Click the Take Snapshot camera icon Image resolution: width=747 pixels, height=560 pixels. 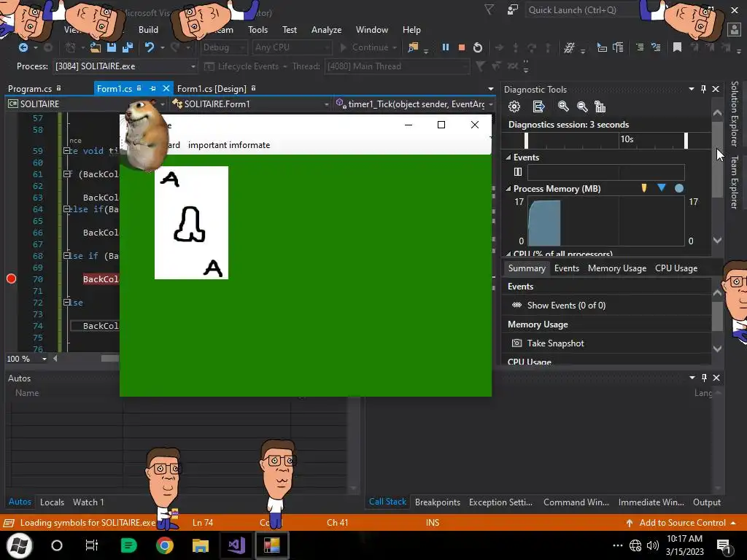click(x=516, y=343)
